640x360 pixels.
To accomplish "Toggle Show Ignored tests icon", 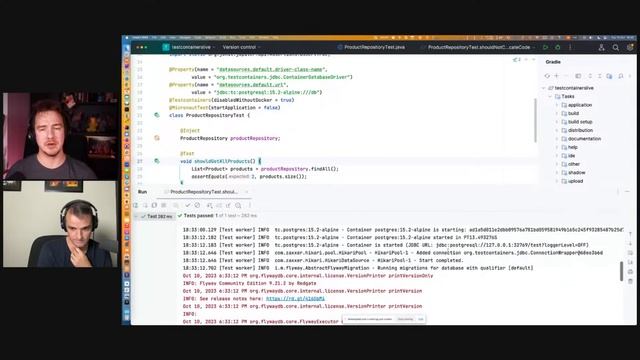I will coord(197,205).
